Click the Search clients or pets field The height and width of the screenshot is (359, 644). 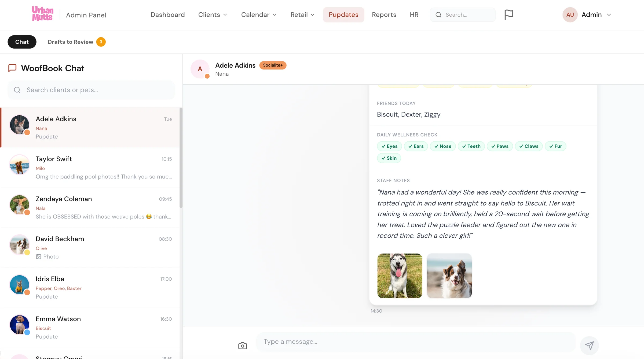point(91,90)
